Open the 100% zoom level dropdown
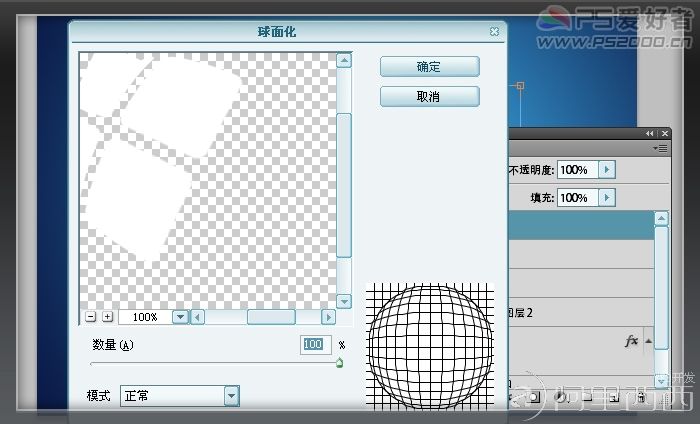This screenshot has height=424, width=700. [180, 317]
